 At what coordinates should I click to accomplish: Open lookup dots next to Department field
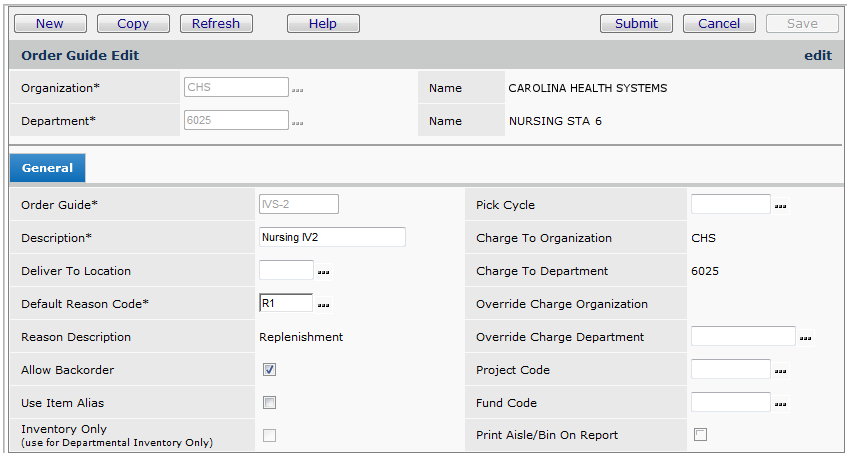tap(297, 123)
